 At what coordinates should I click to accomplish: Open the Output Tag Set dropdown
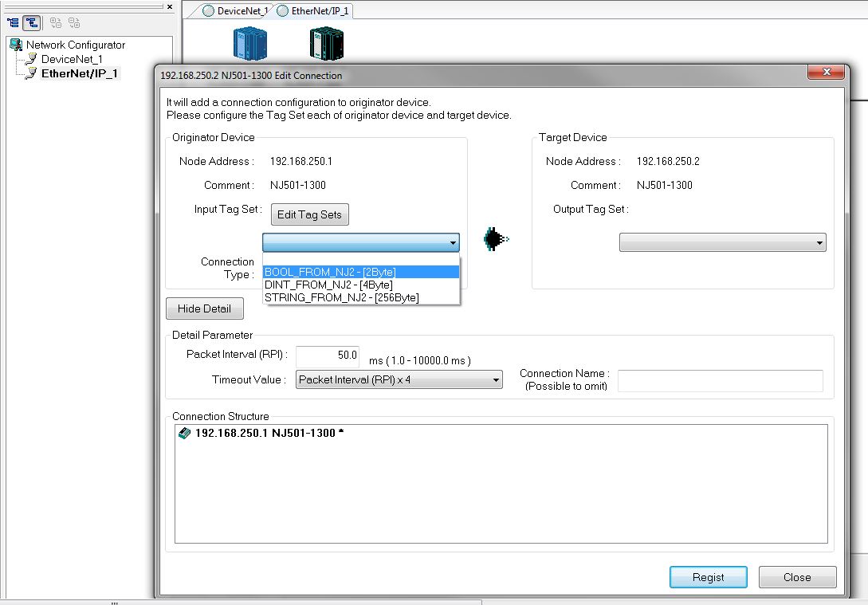[722, 242]
